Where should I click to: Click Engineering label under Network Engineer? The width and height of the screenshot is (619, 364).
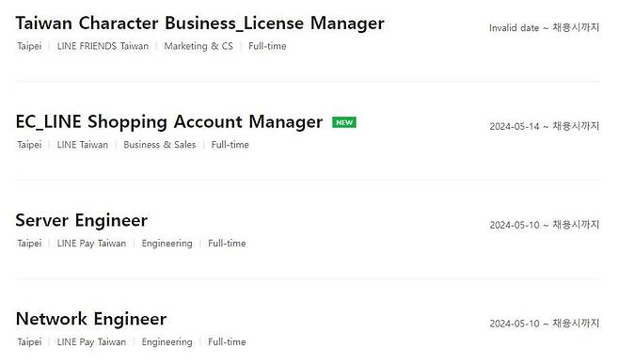click(167, 342)
